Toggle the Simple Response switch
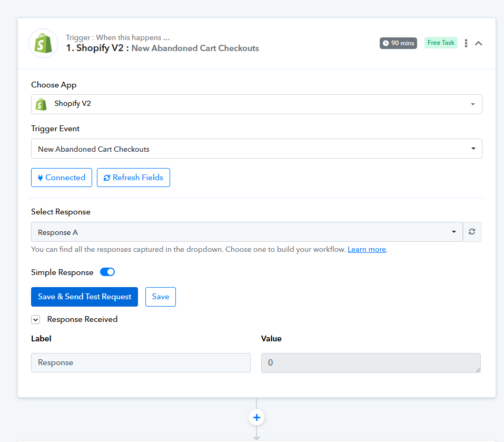This screenshot has height=442, width=504. pos(107,272)
